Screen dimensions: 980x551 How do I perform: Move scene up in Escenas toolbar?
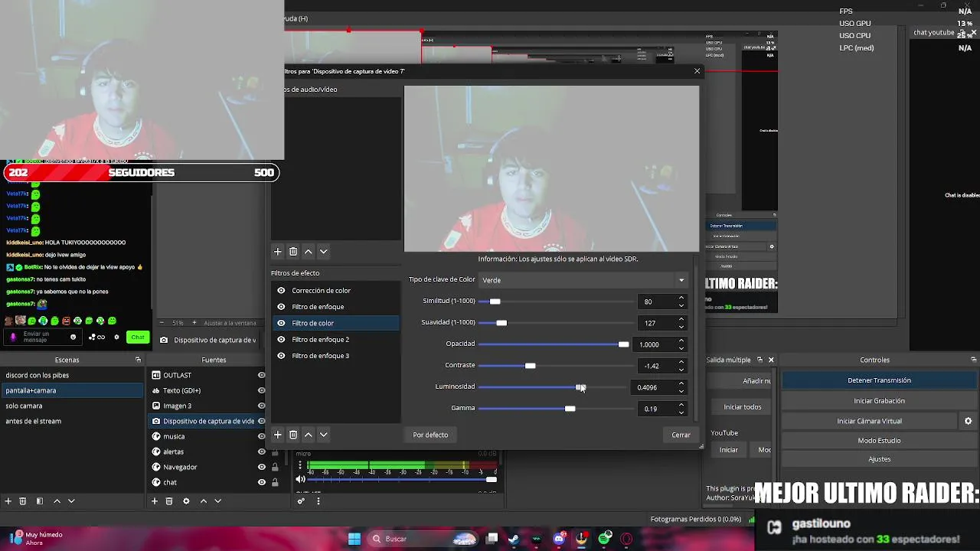tap(57, 501)
